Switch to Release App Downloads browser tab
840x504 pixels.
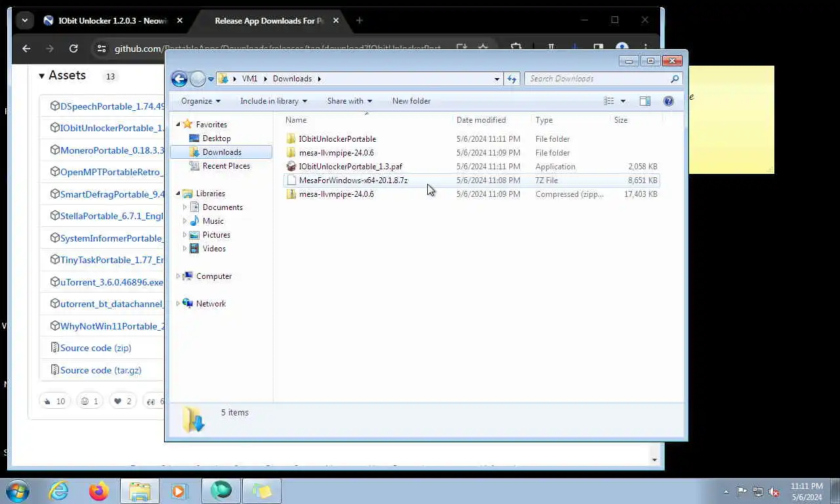(269, 20)
